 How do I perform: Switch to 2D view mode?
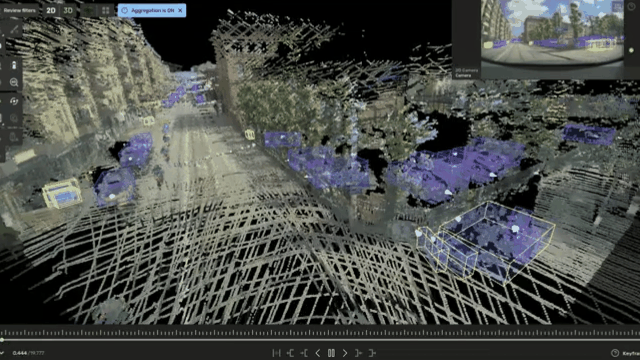[x=51, y=11]
